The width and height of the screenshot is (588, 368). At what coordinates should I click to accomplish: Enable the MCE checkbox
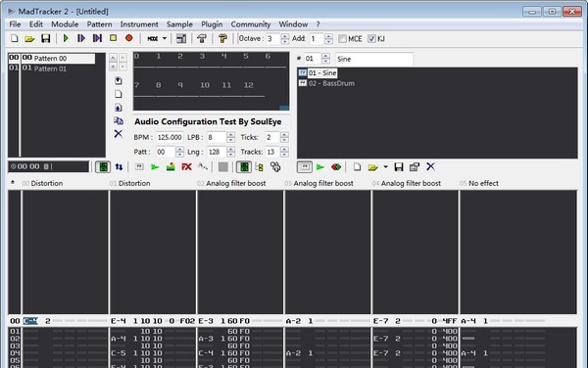click(342, 38)
